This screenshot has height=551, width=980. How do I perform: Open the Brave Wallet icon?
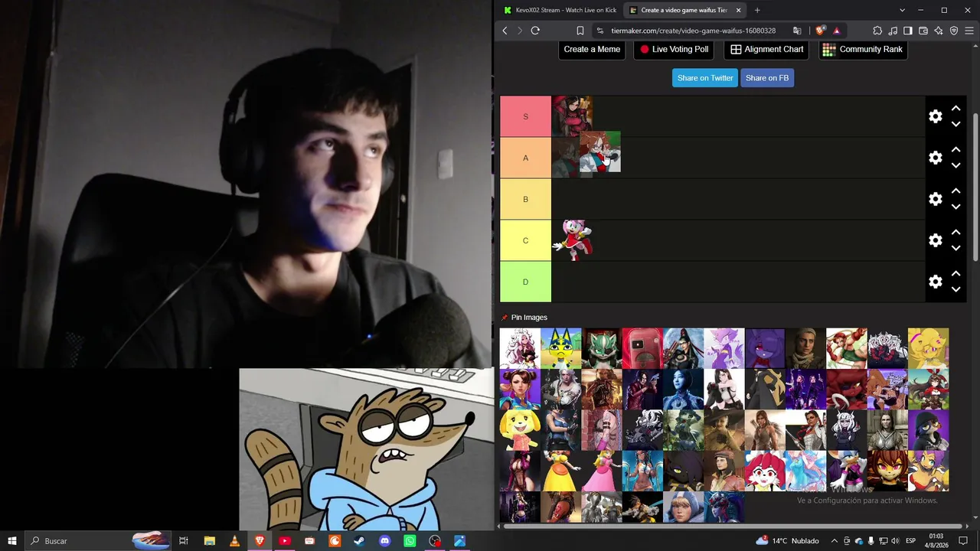point(923,31)
